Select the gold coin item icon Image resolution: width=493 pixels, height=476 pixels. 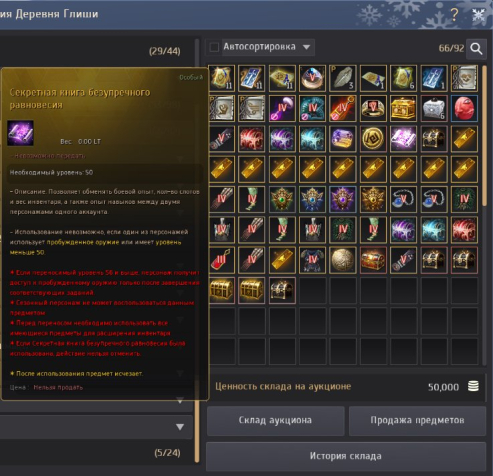coord(373,138)
